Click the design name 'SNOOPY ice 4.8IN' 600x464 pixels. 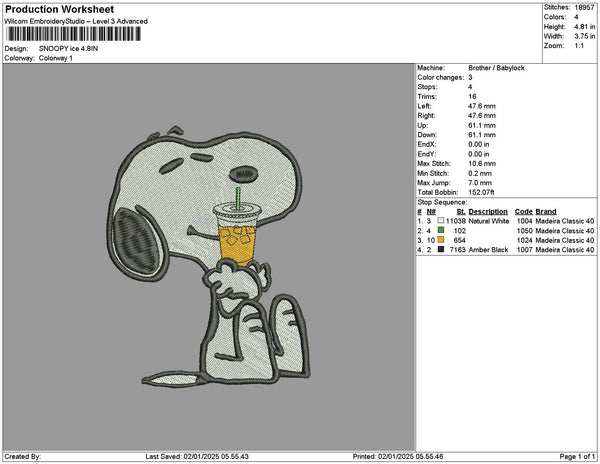(x=68, y=49)
